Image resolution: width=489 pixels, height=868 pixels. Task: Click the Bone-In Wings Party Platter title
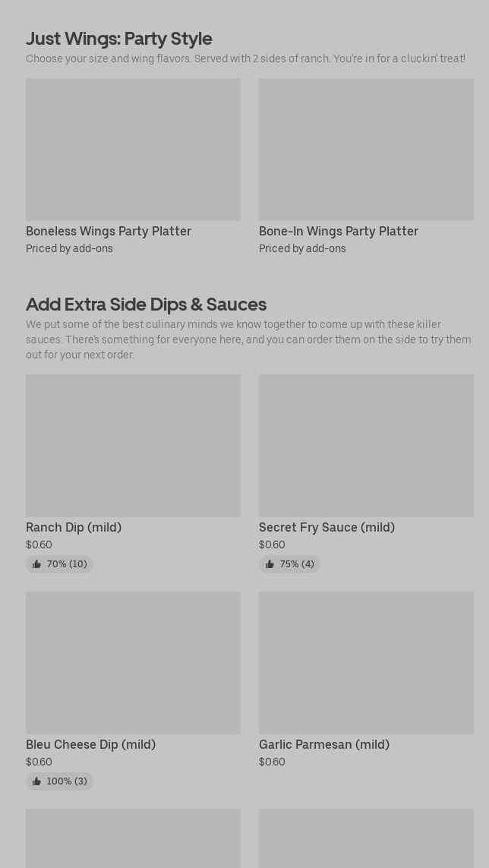[x=339, y=231]
